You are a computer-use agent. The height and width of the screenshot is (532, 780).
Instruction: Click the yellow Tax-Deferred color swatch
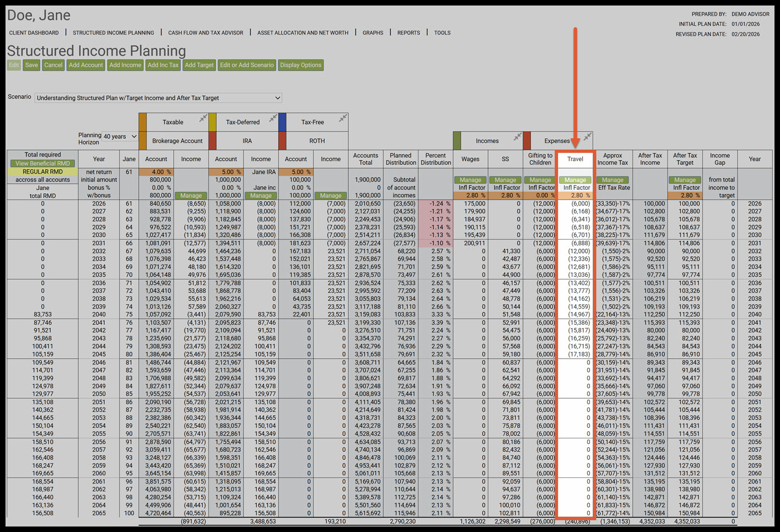(212, 122)
